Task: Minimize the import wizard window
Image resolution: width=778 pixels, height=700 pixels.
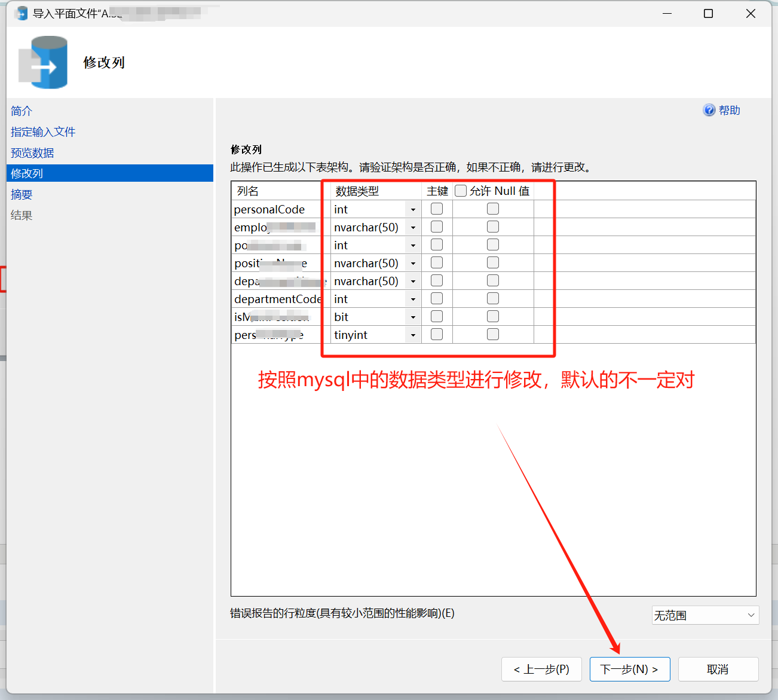Action: 667,13
